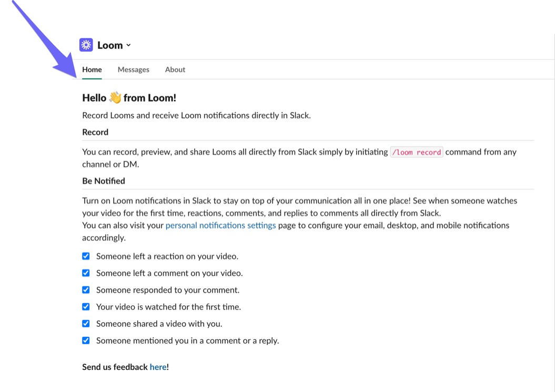Uncheck 'Someone left a reaction on your video'
Viewport: 555px width, 392px height.
point(86,256)
